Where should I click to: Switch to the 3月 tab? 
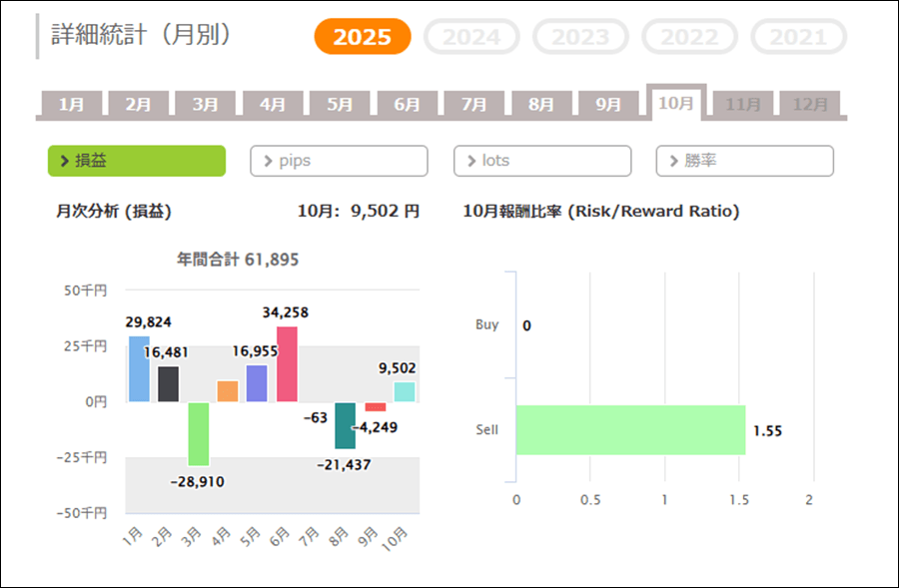click(205, 104)
